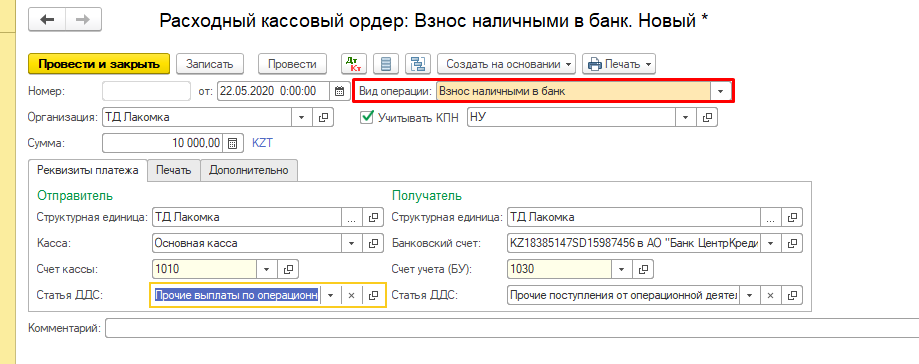
Task: Open the recipient Структурная единица record
Action: coord(792,217)
